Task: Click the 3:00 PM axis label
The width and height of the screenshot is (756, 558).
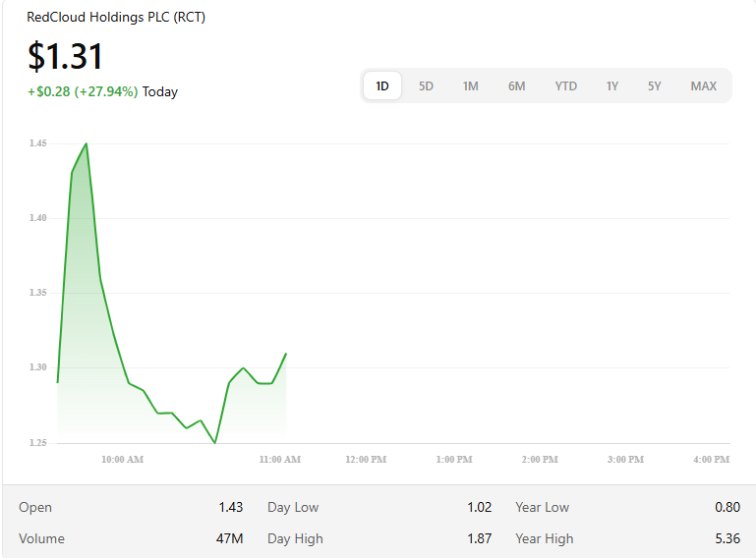Action: (626, 459)
